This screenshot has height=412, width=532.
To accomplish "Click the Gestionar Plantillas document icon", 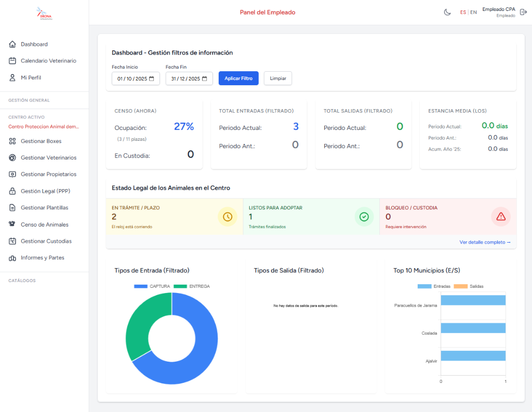I will pos(12,208).
